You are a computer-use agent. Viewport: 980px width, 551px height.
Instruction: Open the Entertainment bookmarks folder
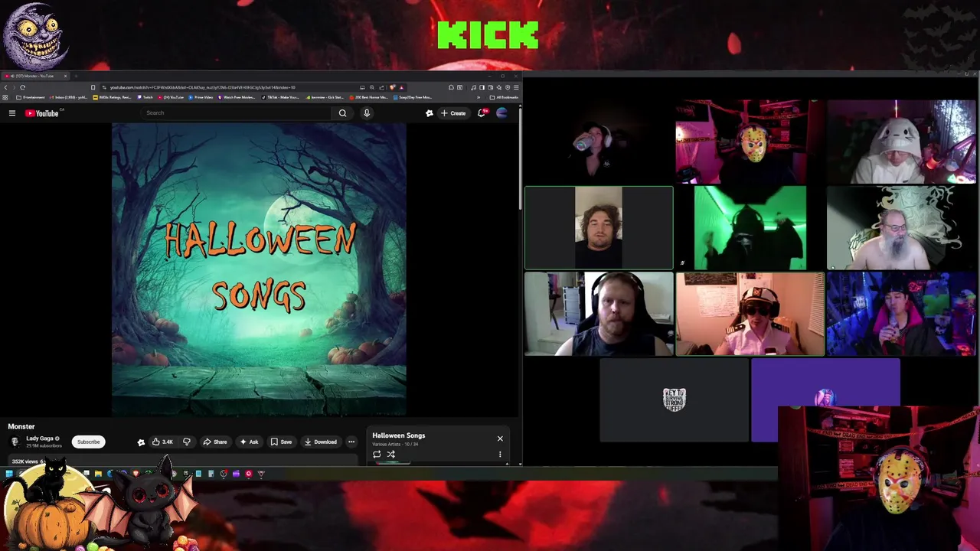pyautogui.click(x=31, y=97)
